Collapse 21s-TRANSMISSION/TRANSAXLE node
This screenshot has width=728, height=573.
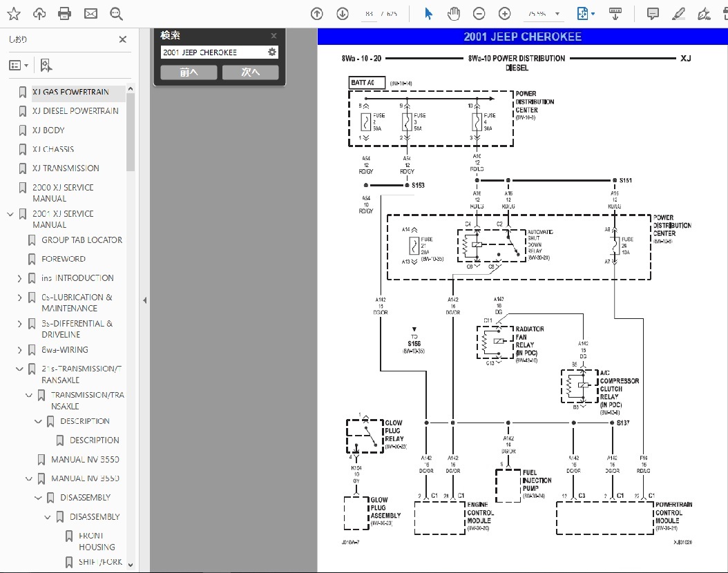[x=19, y=369]
